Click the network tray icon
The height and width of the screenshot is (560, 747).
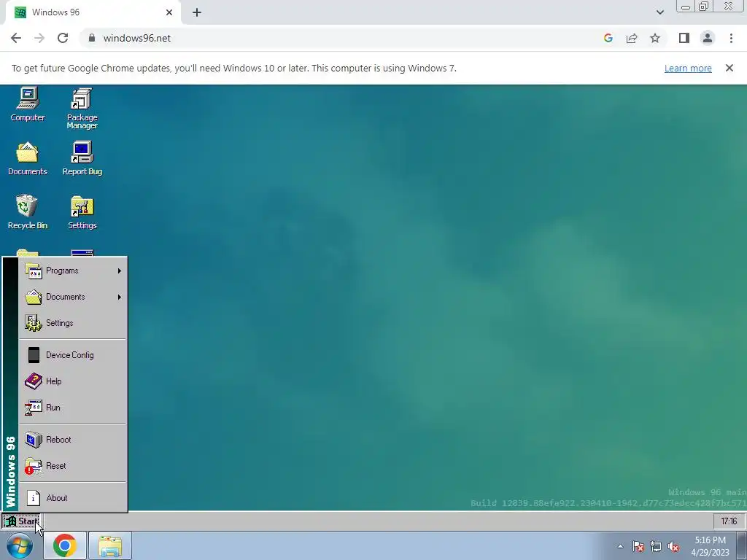click(x=656, y=546)
